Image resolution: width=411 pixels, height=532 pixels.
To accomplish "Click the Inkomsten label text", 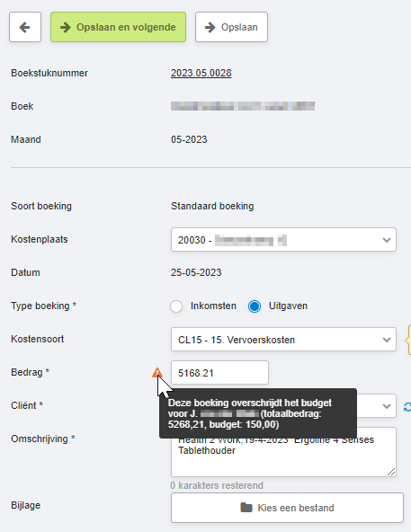I will [x=213, y=306].
